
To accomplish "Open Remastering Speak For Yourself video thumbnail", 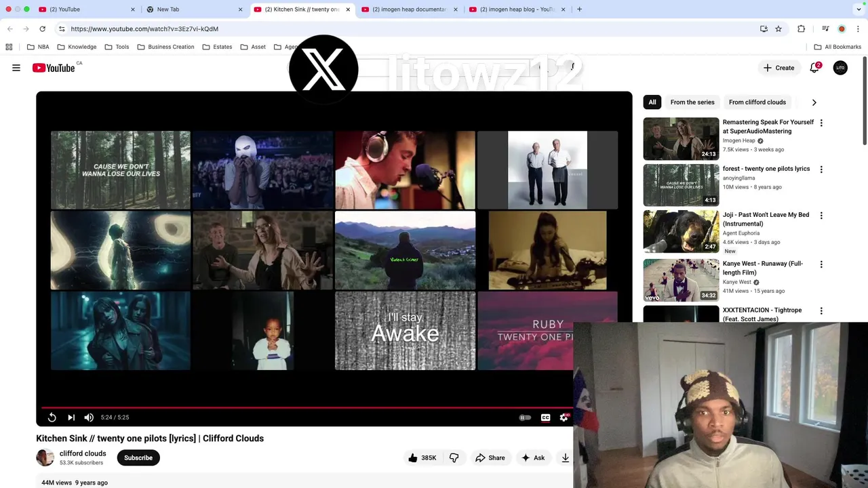I will pos(681,139).
